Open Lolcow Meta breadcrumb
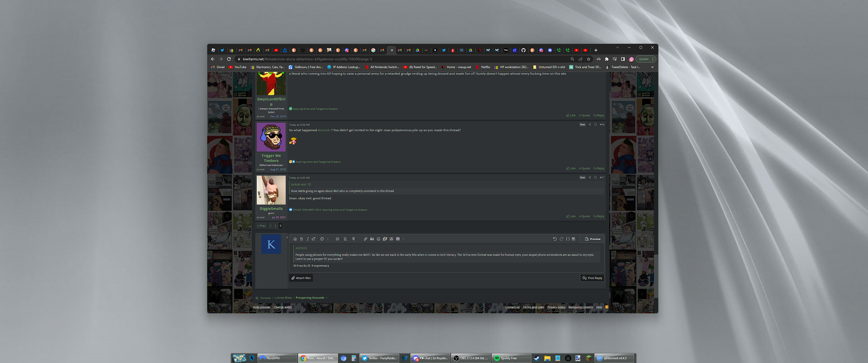The height and width of the screenshot is (363, 868). [x=283, y=298]
